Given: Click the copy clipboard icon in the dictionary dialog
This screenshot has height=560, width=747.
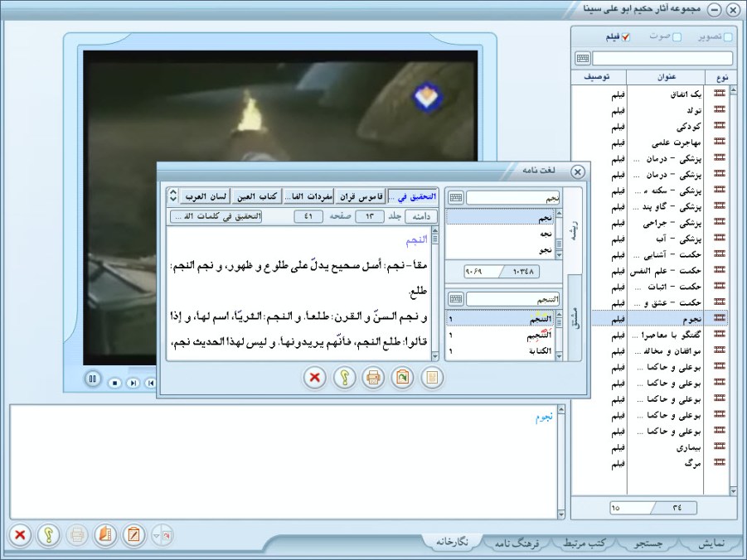Looking at the screenshot, I should coord(403,378).
